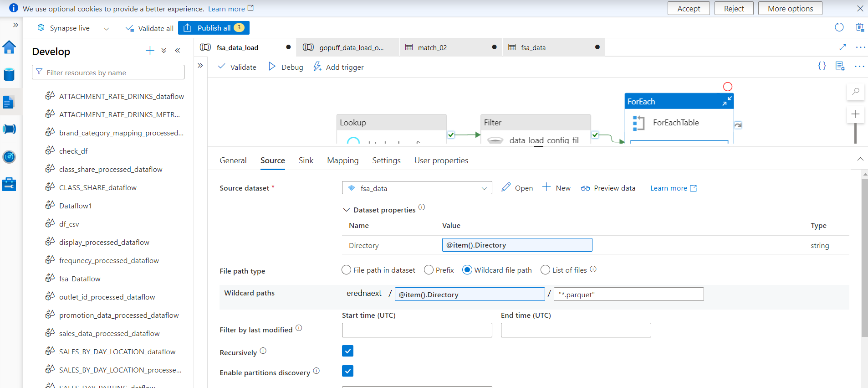This screenshot has width=868, height=388.
Task: Switch to the General tab
Action: (x=233, y=160)
